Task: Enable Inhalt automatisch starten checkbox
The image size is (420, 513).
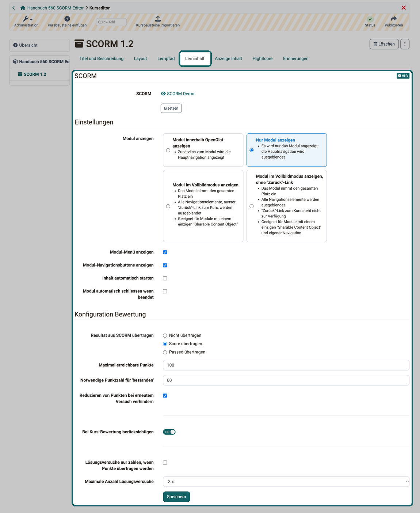Action: click(x=165, y=278)
